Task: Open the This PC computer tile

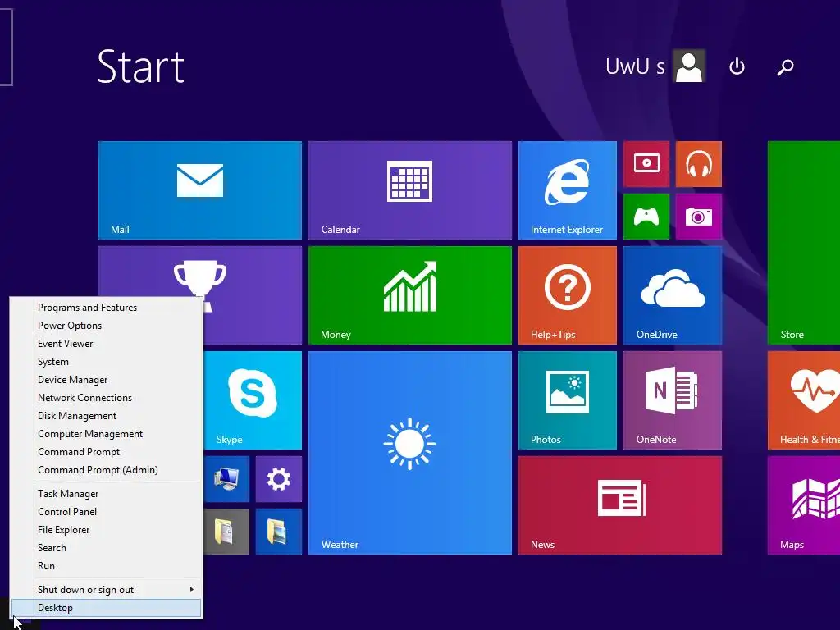Action: coord(226,479)
